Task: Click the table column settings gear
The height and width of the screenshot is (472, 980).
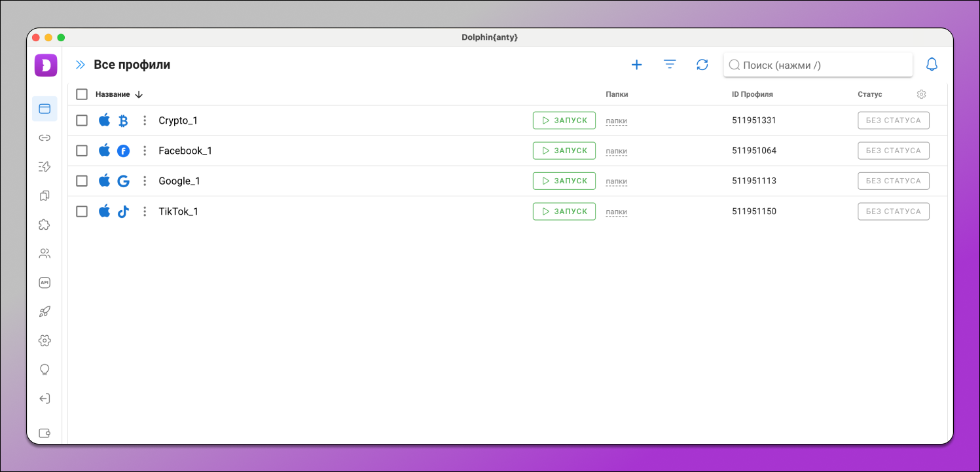Action: [921, 94]
